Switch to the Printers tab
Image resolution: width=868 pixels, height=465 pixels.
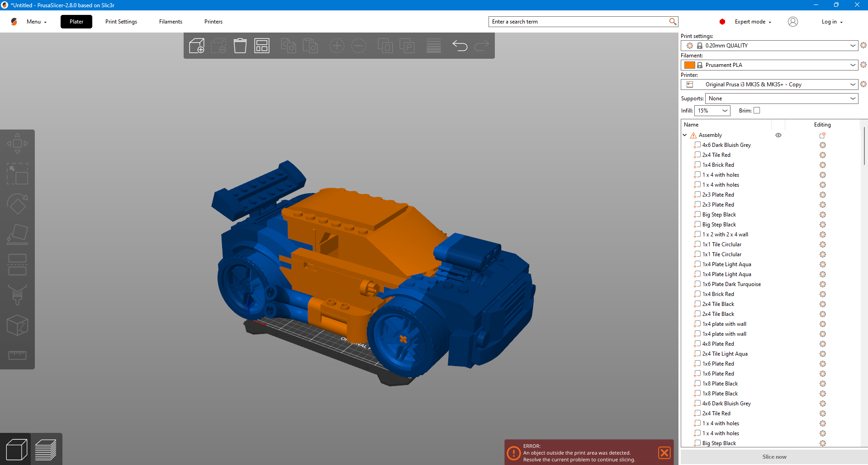coord(213,22)
